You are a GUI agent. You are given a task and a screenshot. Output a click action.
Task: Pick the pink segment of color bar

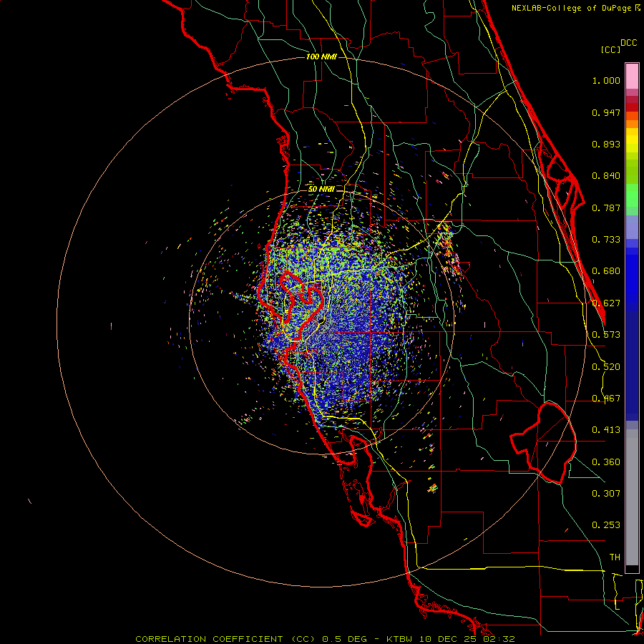pos(632,76)
